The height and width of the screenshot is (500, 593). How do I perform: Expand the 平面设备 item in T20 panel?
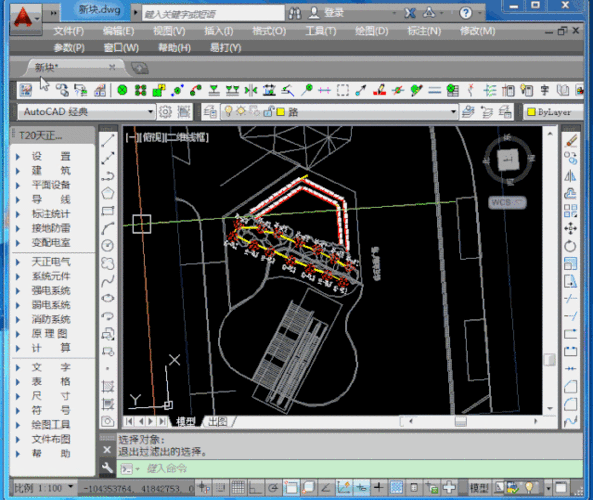(51, 185)
